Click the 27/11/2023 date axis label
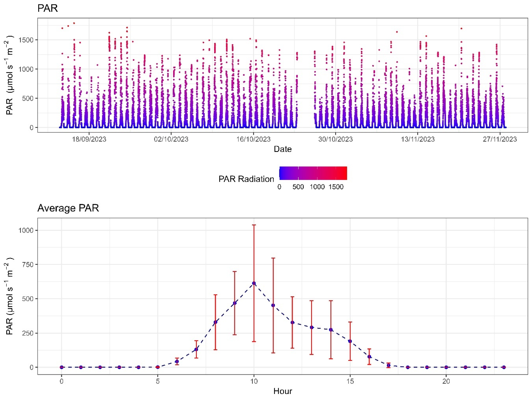This screenshot has height=397, width=532. 500,139
